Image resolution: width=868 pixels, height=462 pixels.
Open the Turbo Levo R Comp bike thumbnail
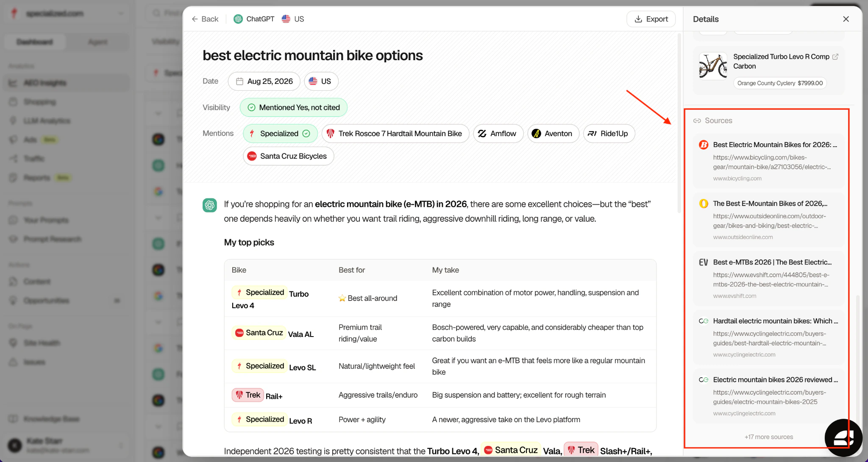(713, 66)
